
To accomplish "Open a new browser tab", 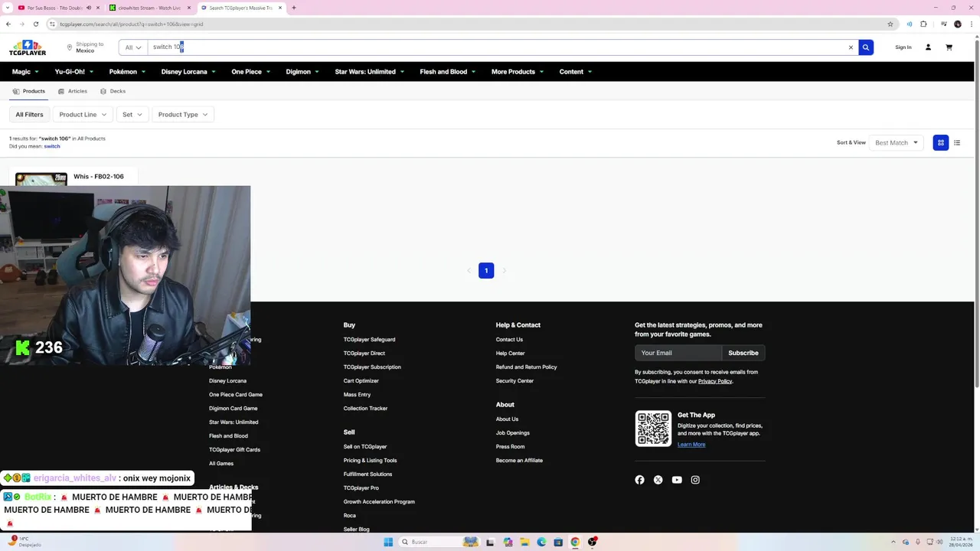I will click(x=294, y=8).
